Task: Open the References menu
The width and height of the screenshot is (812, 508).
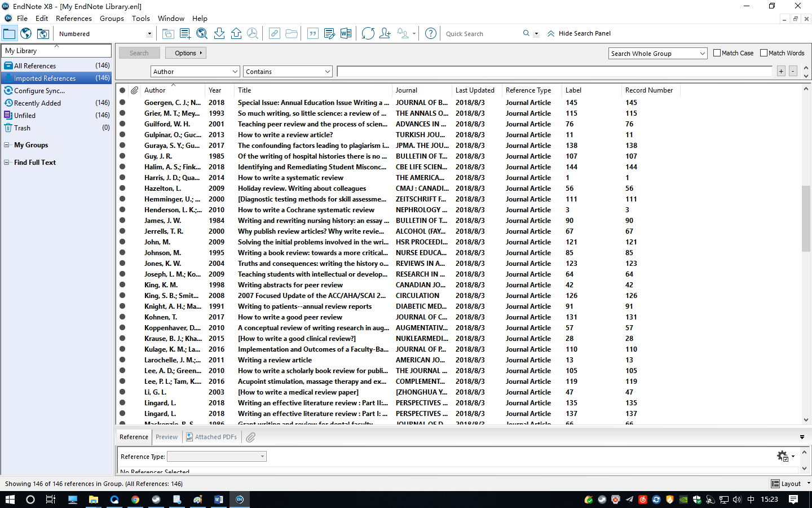Action: coord(74,19)
